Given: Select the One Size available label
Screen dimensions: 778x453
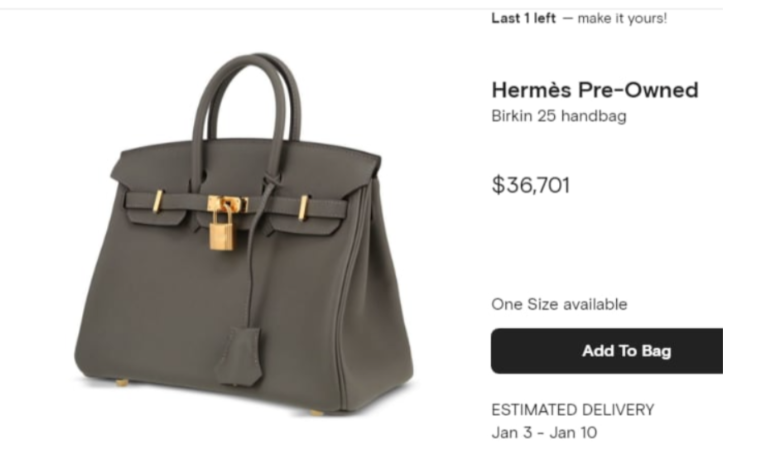Looking at the screenshot, I should pyautogui.click(x=559, y=304).
